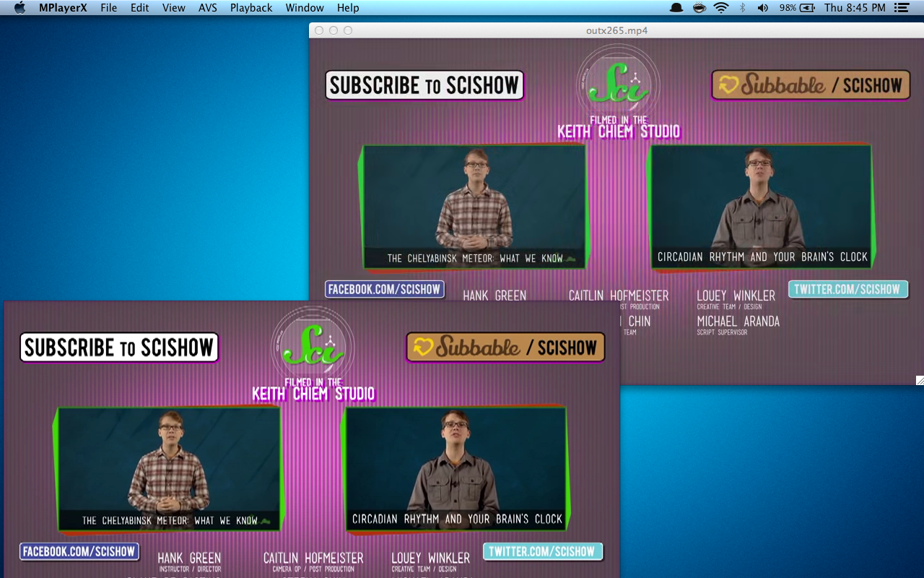The height and width of the screenshot is (578, 924).
Task: Click Michael Aranda credit in outx265.mp4 window
Action: pyautogui.click(x=738, y=322)
